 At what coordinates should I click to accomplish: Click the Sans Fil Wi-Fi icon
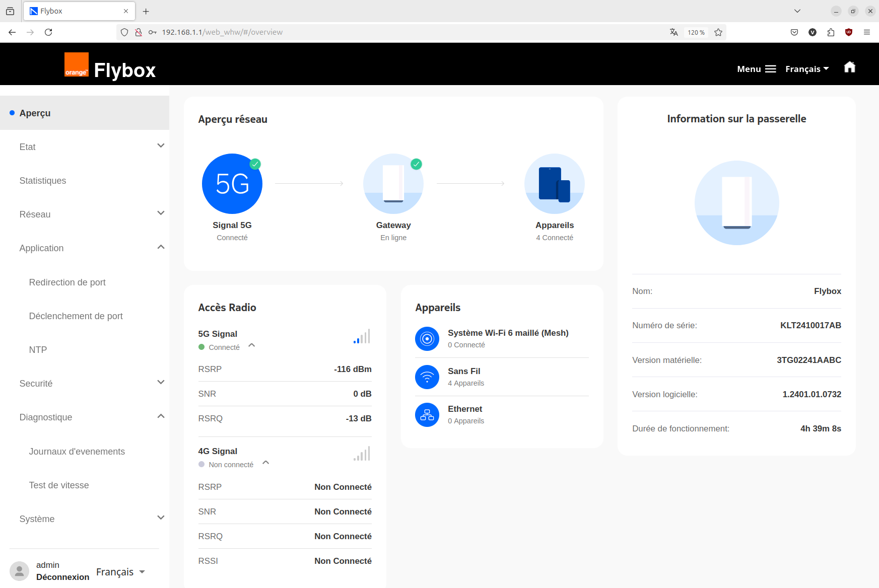pos(427,377)
